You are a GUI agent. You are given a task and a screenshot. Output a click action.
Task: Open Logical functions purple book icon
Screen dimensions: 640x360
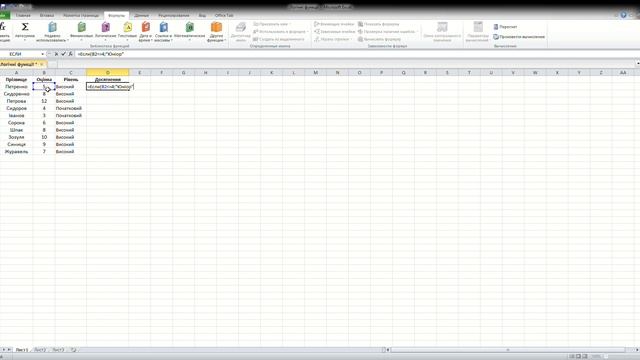click(106, 27)
